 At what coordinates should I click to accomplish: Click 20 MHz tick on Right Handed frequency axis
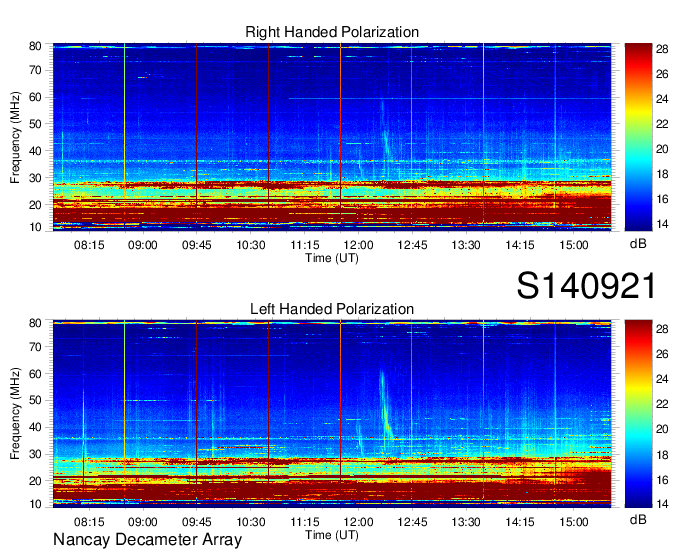tap(35, 205)
